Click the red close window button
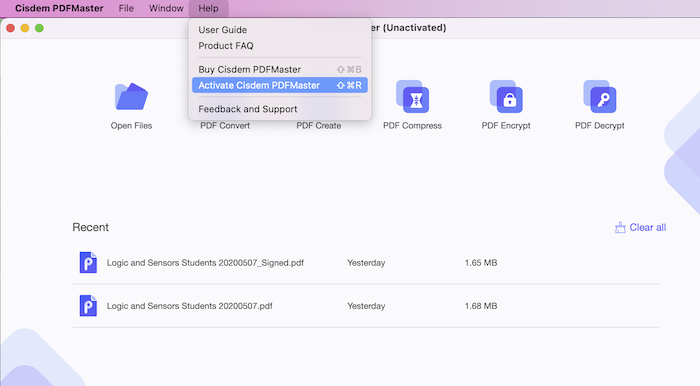700x386 pixels. (x=10, y=28)
